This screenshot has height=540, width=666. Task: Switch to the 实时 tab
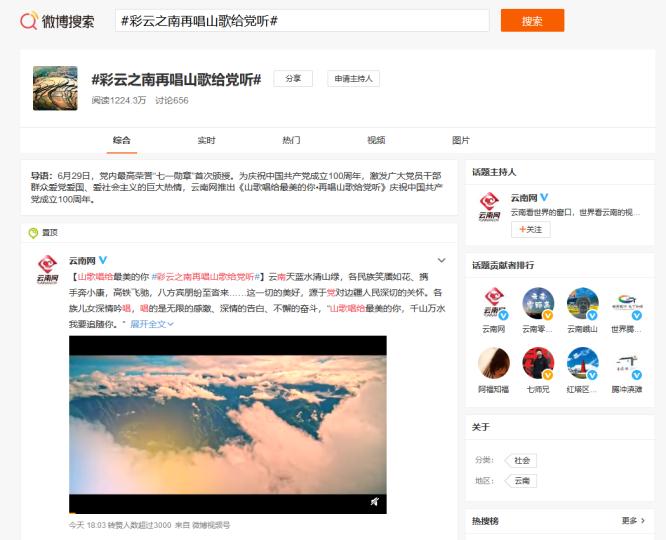click(x=206, y=140)
